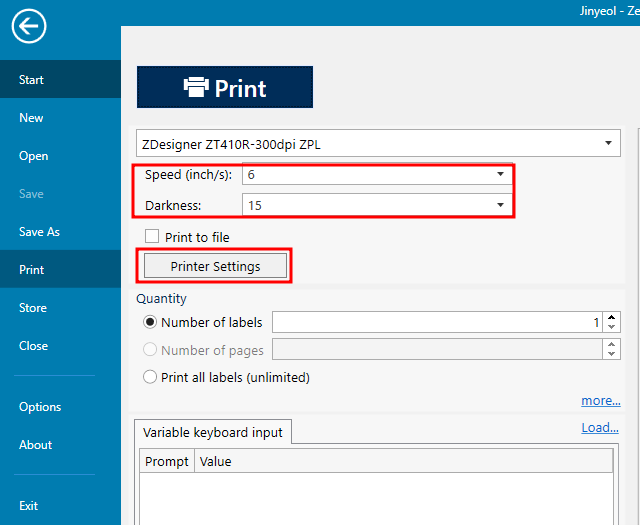The image size is (640, 525).
Task: Expand the Darkness dropdown
Action: click(x=500, y=205)
